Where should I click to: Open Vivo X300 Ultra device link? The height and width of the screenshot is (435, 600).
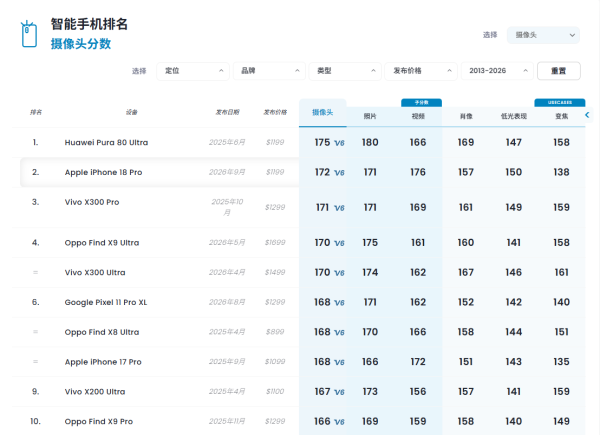pyautogui.click(x=95, y=272)
